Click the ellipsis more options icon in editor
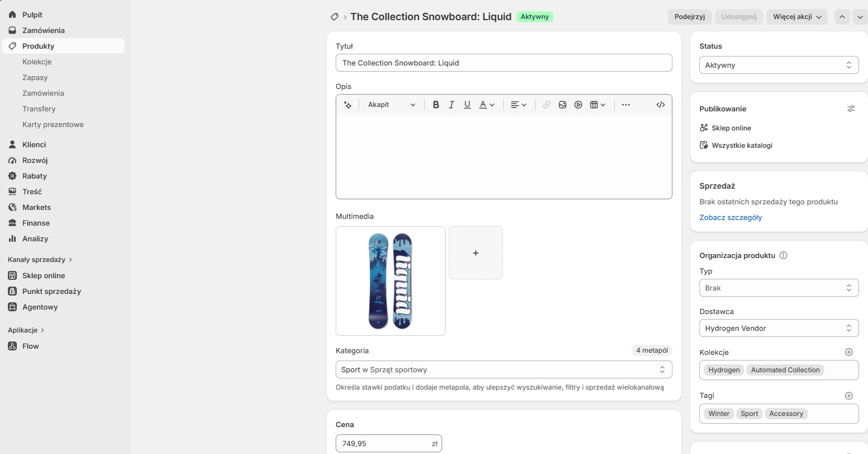Viewport: 868px width, 454px height. pyautogui.click(x=626, y=105)
